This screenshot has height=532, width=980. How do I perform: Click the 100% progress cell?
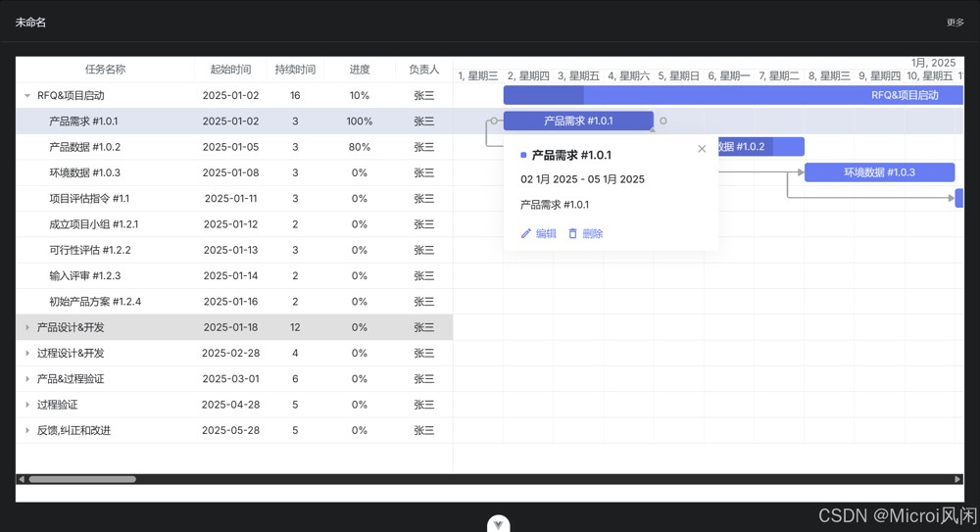point(360,121)
